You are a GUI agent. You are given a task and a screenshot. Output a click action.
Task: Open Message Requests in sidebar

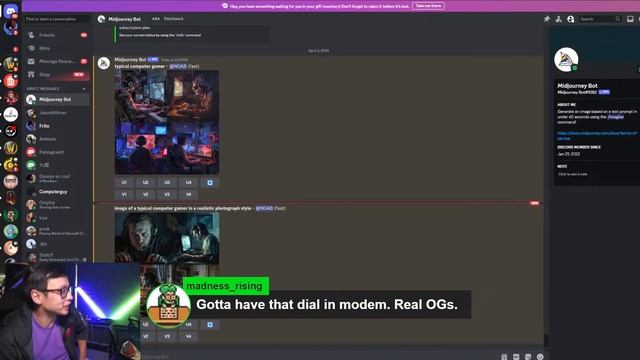click(x=56, y=61)
